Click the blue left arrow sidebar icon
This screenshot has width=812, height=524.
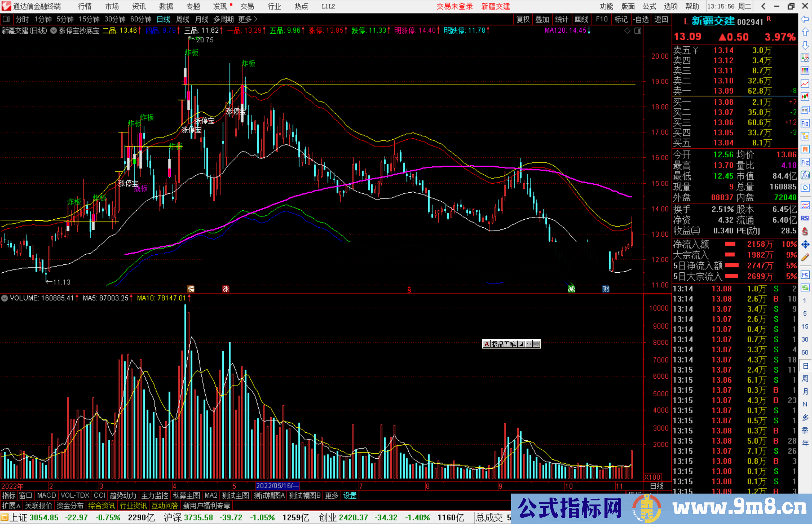805,19
